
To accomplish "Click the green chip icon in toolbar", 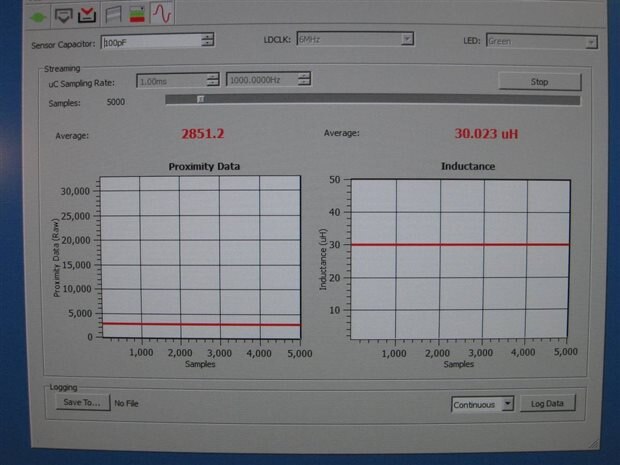I will click(x=38, y=17).
